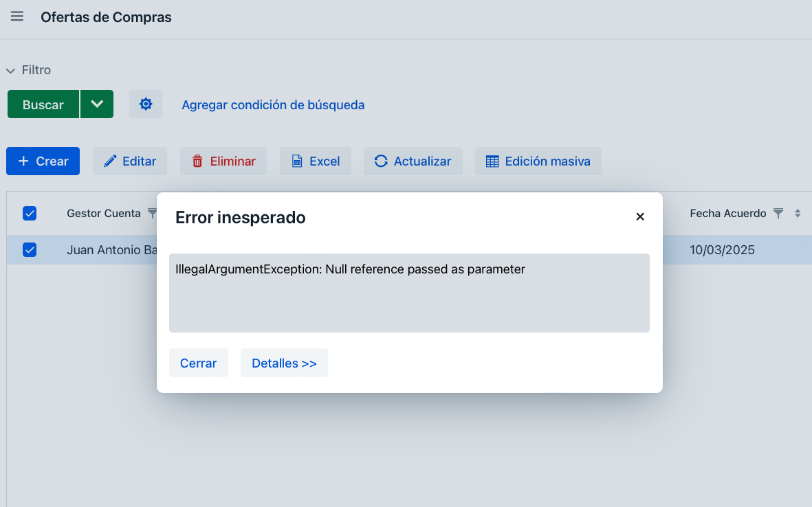Sort by Fecha Acuerdo column arrows

click(798, 213)
